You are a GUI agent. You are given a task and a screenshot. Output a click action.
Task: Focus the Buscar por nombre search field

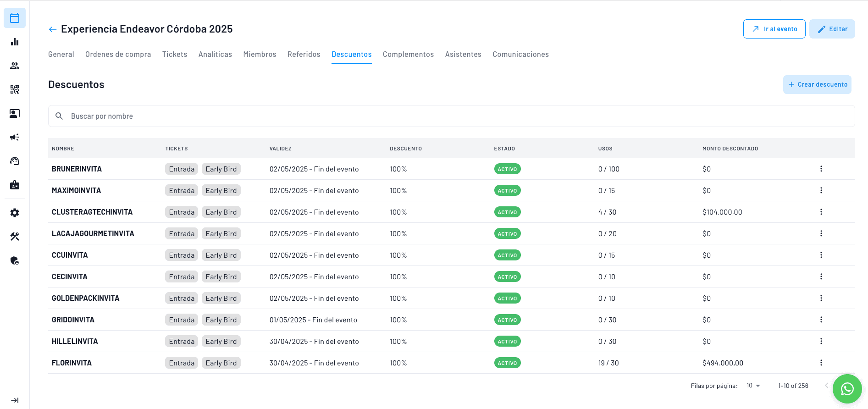click(x=452, y=116)
